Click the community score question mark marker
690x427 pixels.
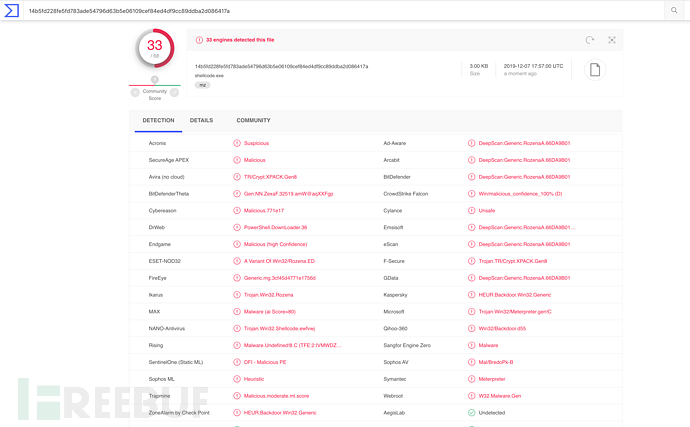click(x=154, y=80)
